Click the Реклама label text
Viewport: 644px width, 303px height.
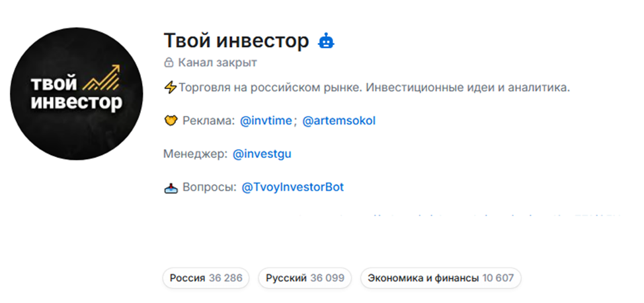pyautogui.click(x=208, y=121)
